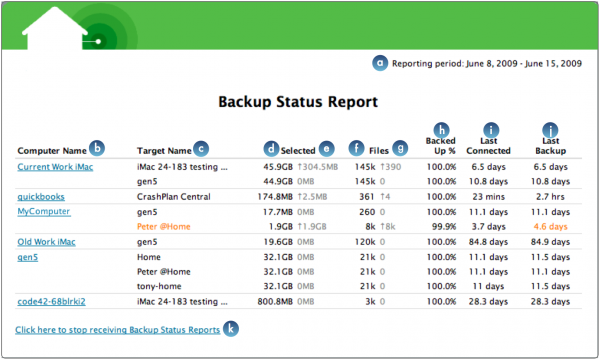Click the 99.9% backed up value
Screen dimensions: 600x360
pos(444,226)
